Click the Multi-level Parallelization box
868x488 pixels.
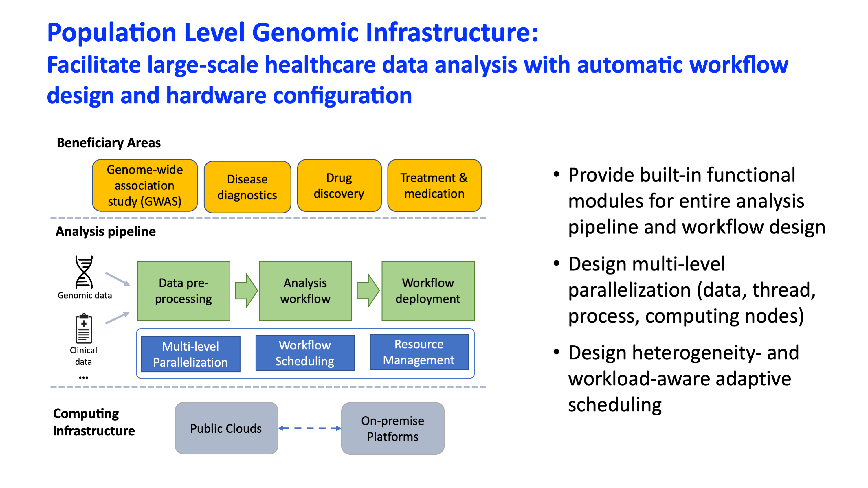coord(191,354)
